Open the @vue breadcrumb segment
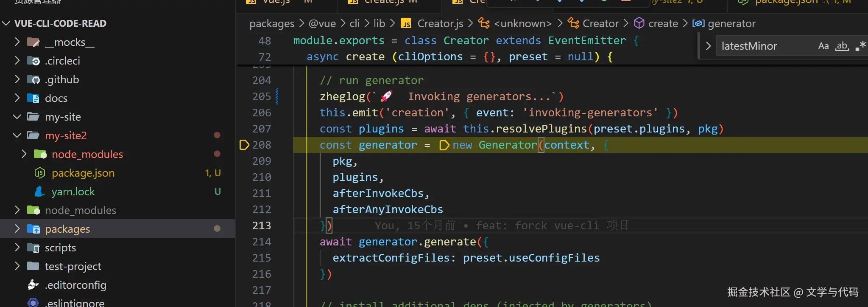The height and width of the screenshot is (307, 868). [322, 23]
